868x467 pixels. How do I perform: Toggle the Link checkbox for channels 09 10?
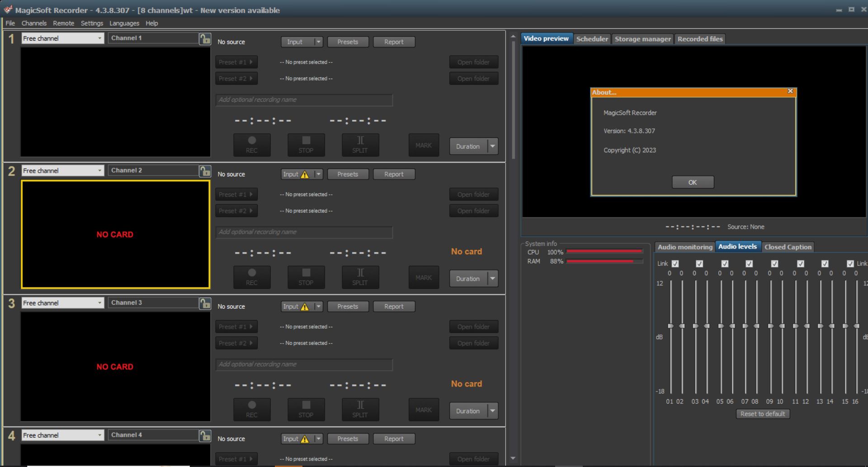774,264
